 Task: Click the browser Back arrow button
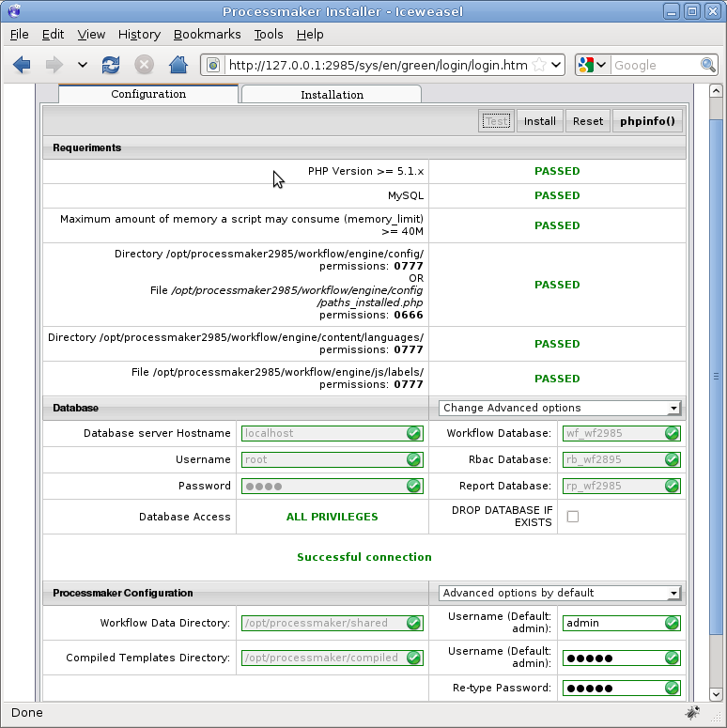tap(22, 65)
